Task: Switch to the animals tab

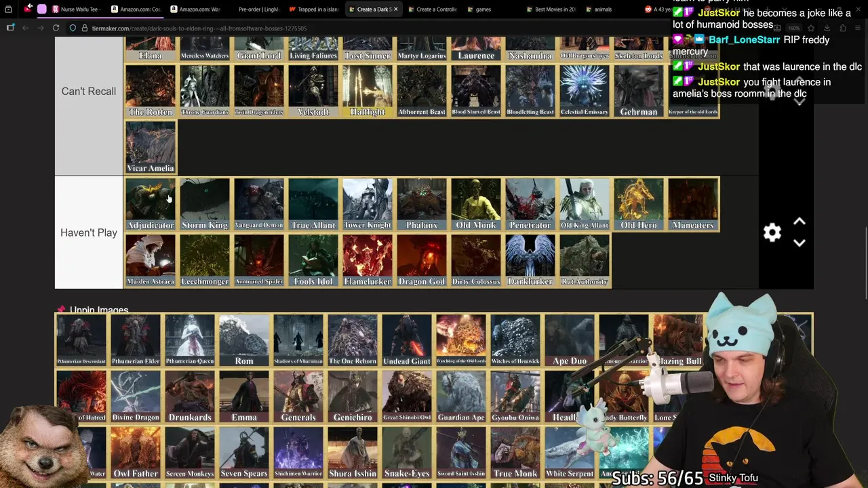Action: tap(602, 9)
